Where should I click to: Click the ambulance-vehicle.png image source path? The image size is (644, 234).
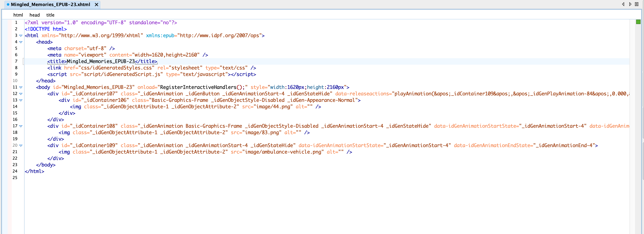click(283, 152)
